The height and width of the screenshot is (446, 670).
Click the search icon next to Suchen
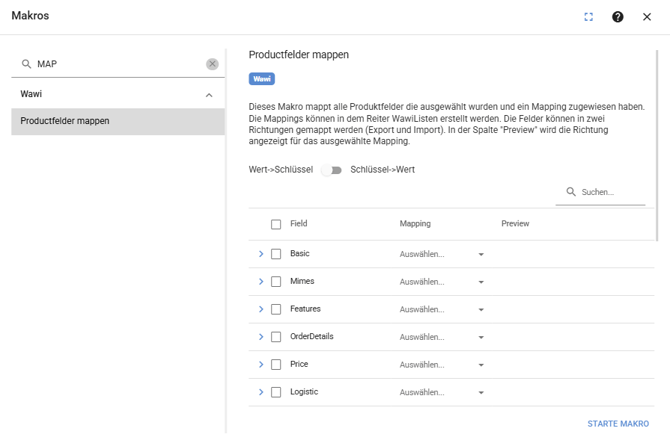(x=571, y=192)
